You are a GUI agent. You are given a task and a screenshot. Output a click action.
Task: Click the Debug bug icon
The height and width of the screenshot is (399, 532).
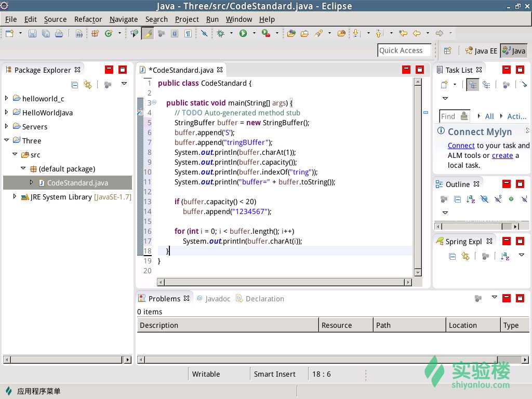[x=220, y=33]
